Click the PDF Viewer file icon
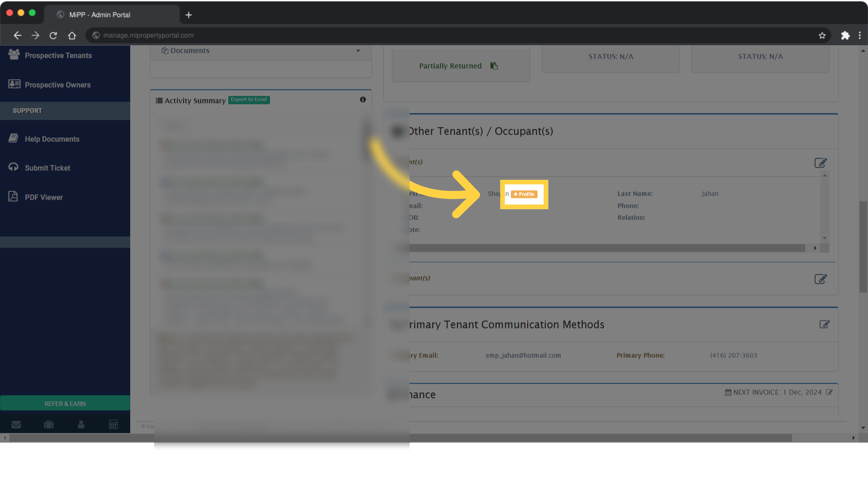Image resolution: width=868 pixels, height=488 pixels. [13, 197]
